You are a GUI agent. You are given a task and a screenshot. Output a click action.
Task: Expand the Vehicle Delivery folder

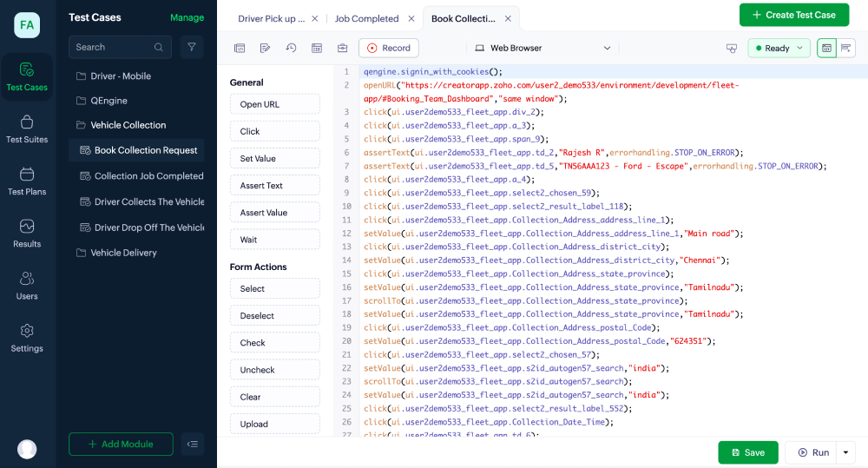pyautogui.click(x=123, y=253)
